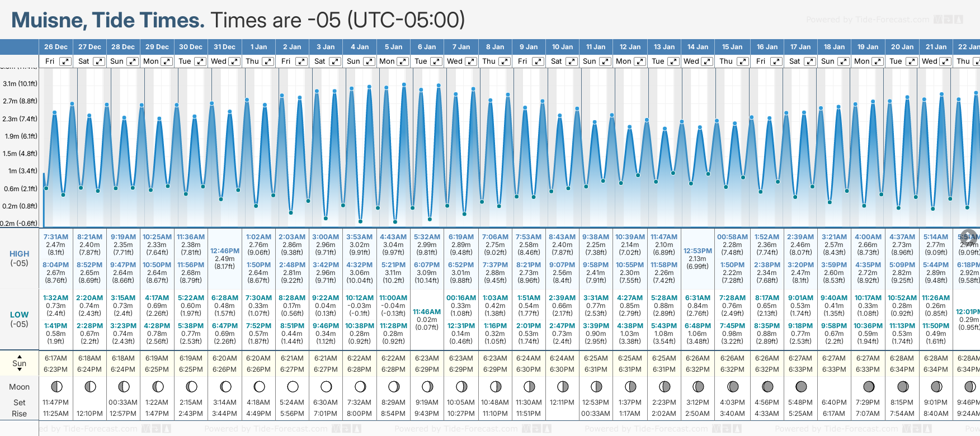Image resolution: width=980 pixels, height=436 pixels.
Task: Click the moon phase icon for 19 Jan
Action: 868,386
